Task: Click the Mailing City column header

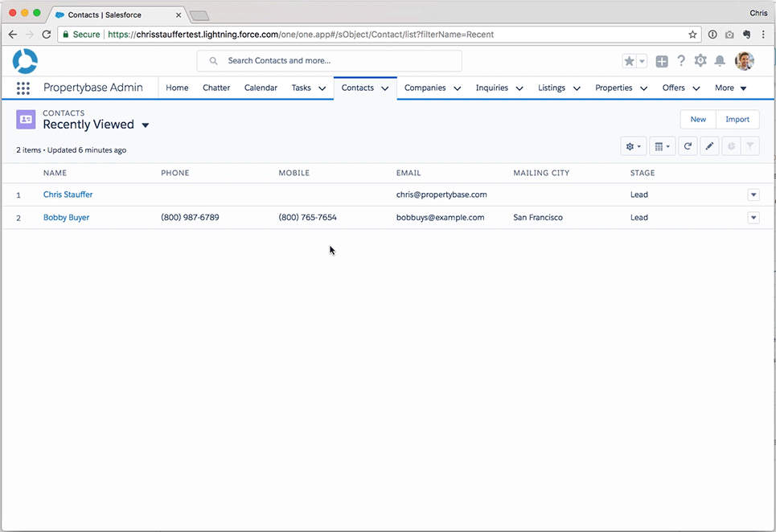Action: 541,173
